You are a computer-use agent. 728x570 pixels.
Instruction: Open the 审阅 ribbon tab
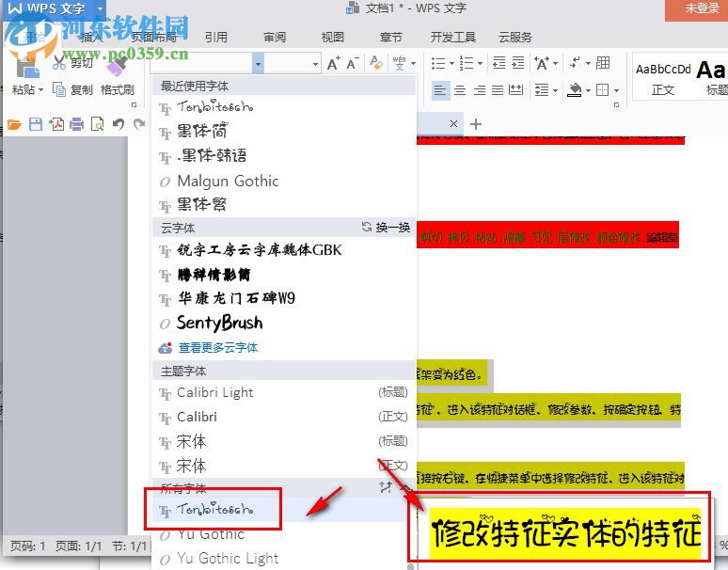click(275, 37)
